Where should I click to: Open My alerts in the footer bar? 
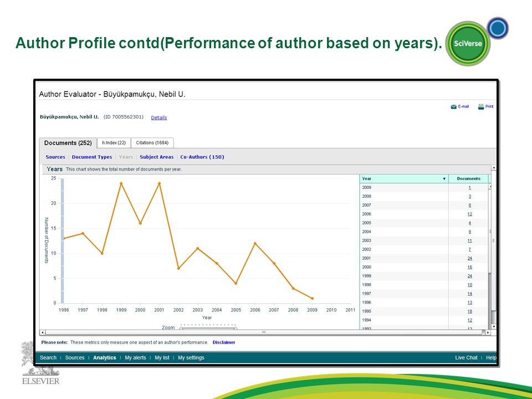coord(135,357)
